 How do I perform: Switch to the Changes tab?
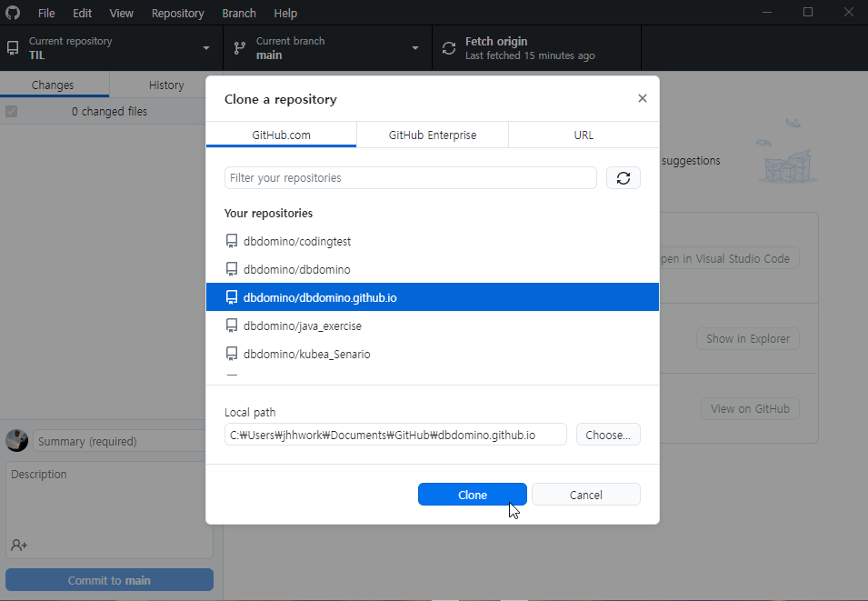tap(53, 85)
